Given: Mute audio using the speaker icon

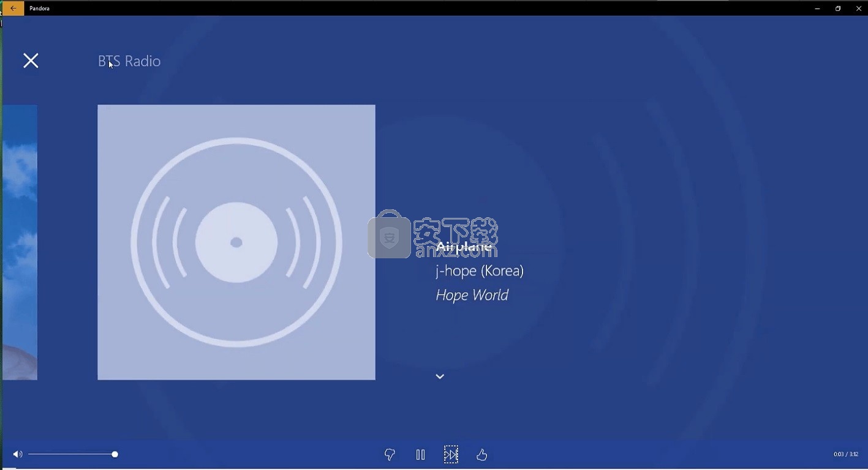Looking at the screenshot, I should click(17, 454).
